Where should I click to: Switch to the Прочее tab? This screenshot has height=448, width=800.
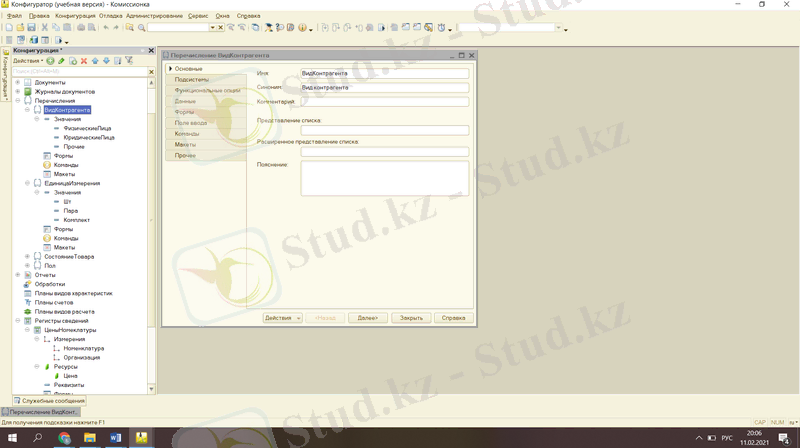(x=206, y=155)
